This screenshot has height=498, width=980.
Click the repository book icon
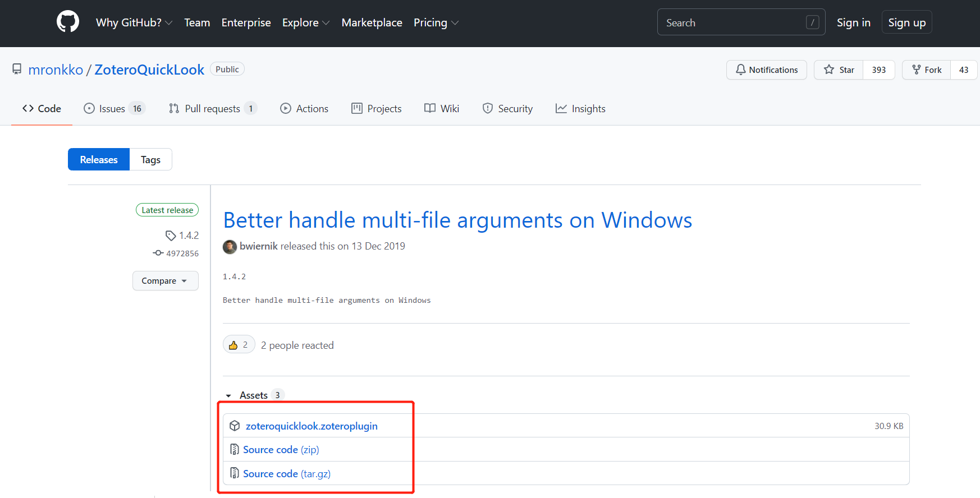pyautogui.click(x=17, y=70)
